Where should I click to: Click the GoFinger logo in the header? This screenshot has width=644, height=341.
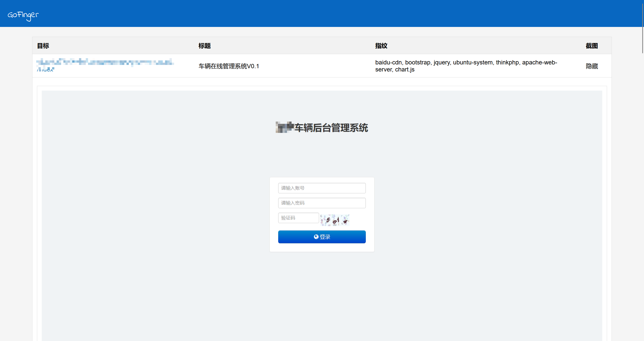pyautogui.click(x=23, y=16)
